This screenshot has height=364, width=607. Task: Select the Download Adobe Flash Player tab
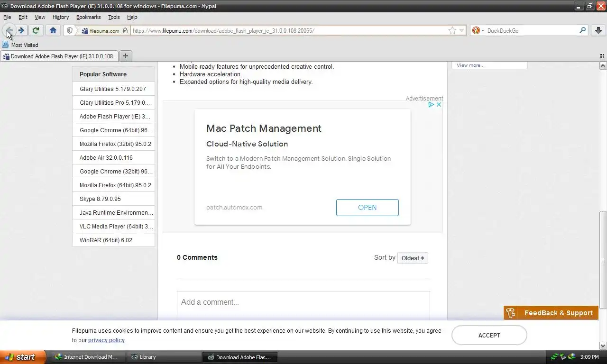click(x=59, y=56)
